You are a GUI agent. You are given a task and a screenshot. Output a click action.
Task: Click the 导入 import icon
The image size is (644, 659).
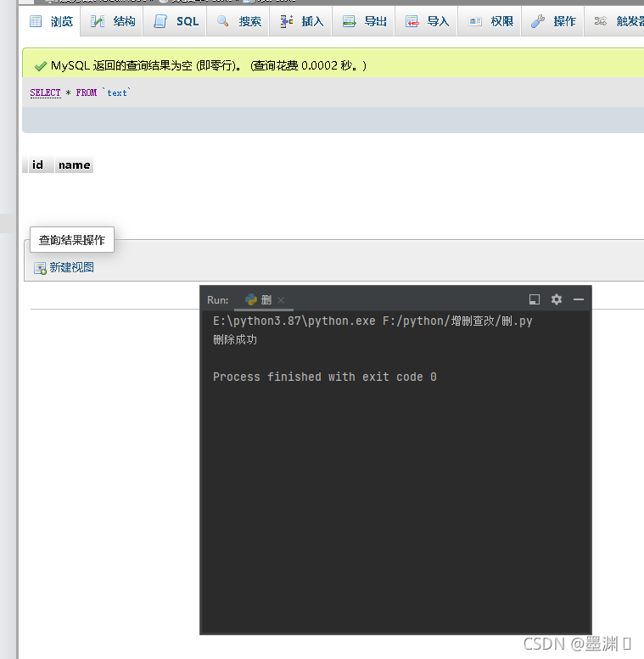412,21
